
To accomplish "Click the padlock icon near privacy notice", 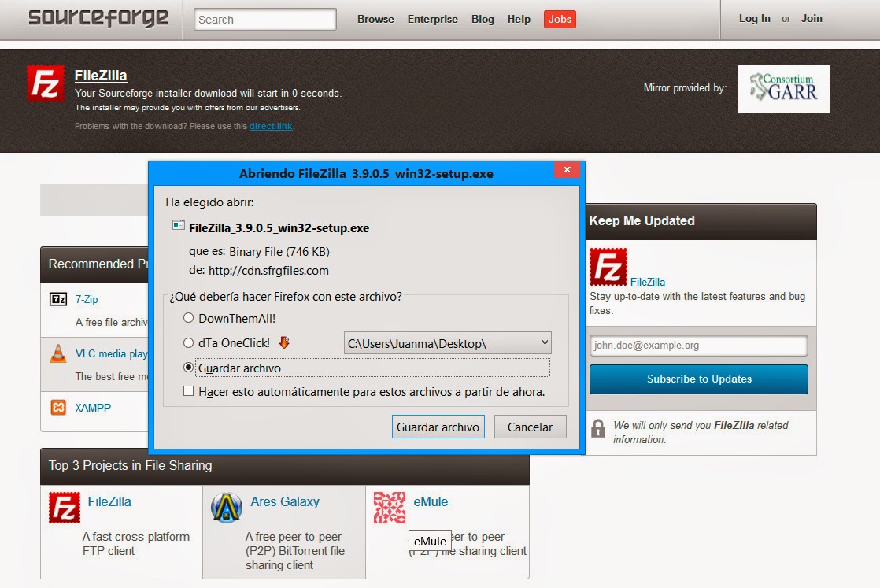I will (598, 429).
